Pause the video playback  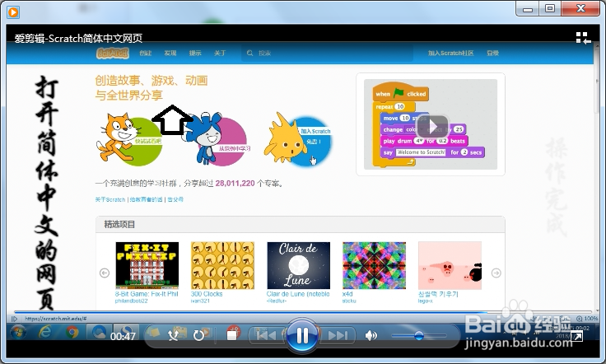click(302, 335)
